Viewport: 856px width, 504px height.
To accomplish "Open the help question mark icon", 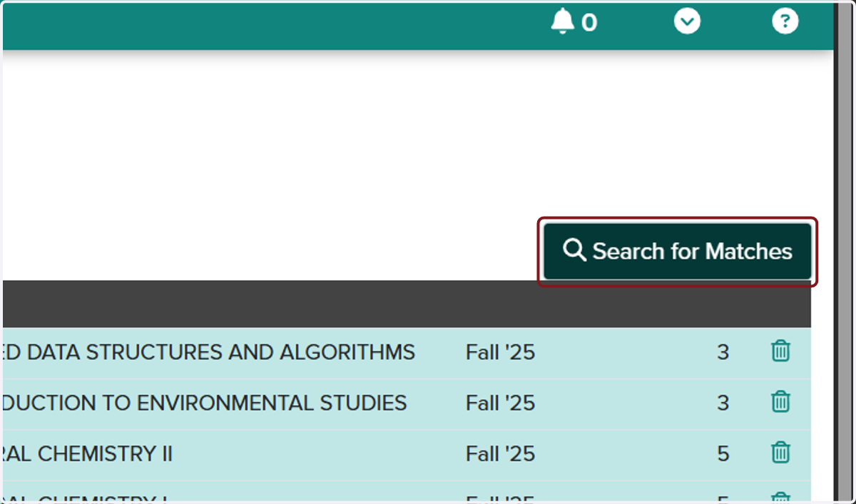I will coord(785,22).
